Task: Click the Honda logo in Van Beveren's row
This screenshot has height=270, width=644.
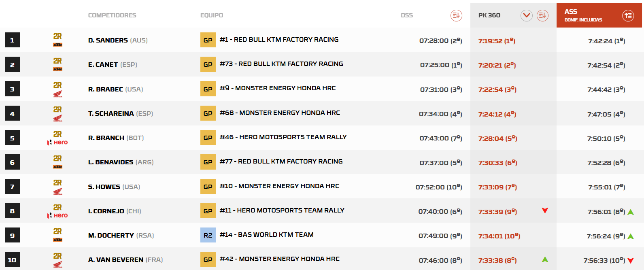Action: tap(57, 265)
